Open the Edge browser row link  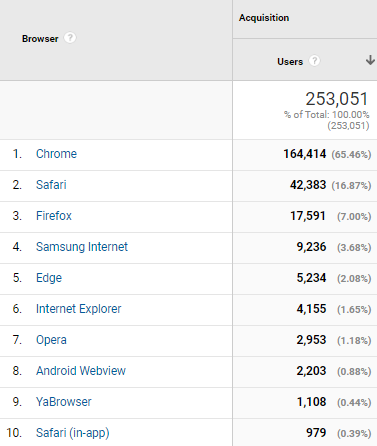[x=49, y=278]
